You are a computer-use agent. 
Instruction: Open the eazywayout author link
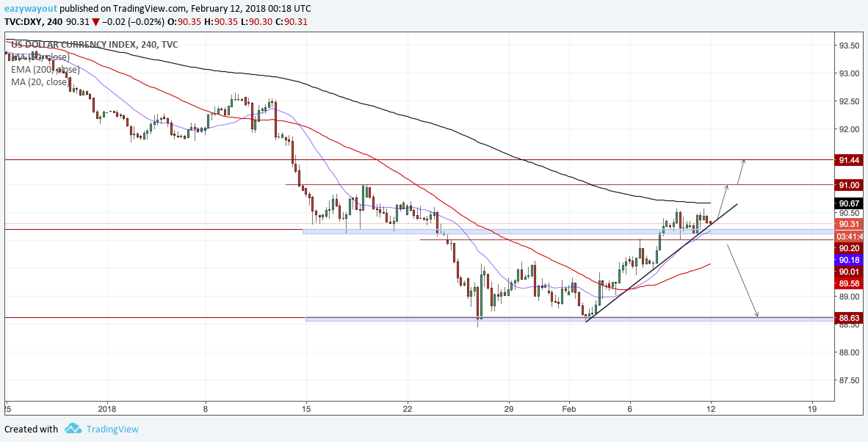pyautogui.click(x=30, y=8)
